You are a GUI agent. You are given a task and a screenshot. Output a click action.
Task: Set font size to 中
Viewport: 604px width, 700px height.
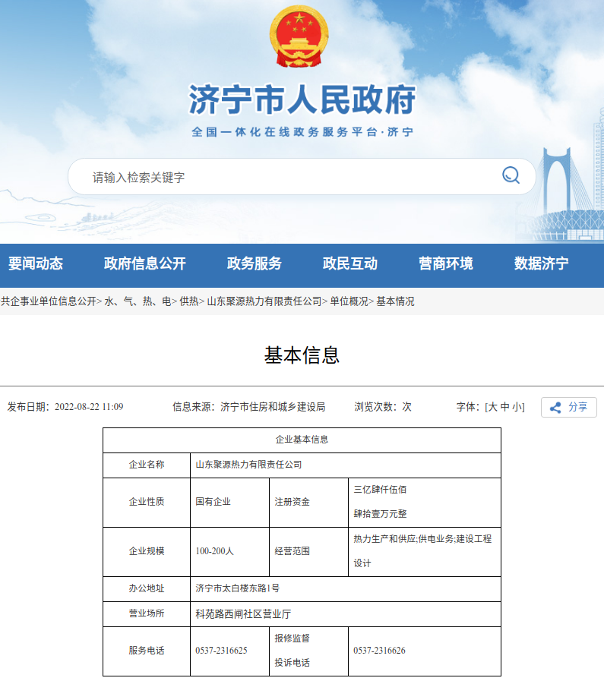tap(504, 407)
